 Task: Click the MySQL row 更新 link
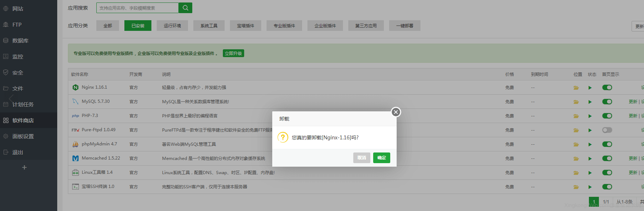(633, 102)
